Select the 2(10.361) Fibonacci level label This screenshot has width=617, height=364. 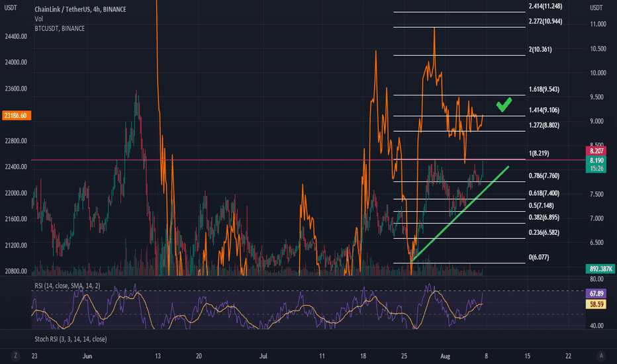tap(540, 49)
